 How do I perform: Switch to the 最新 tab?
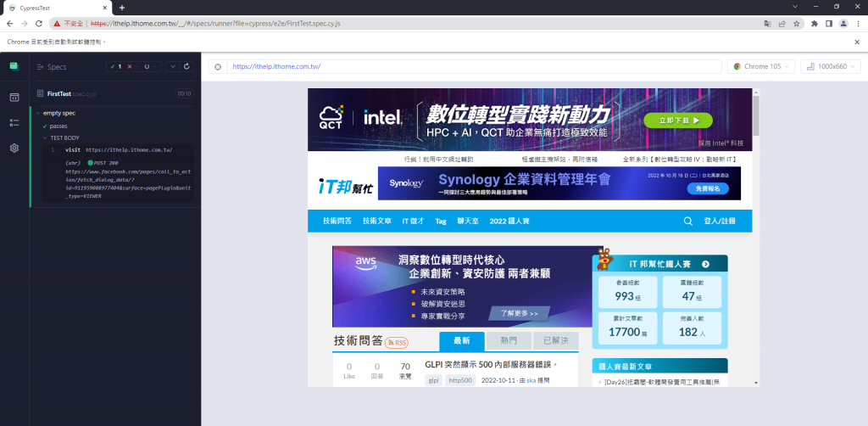pos(462,341)
